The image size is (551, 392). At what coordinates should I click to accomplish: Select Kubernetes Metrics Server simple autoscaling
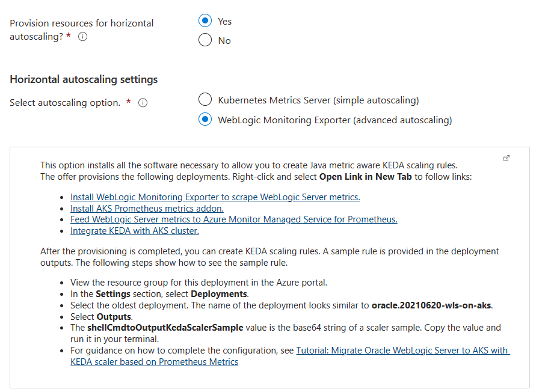coord(205,99)
